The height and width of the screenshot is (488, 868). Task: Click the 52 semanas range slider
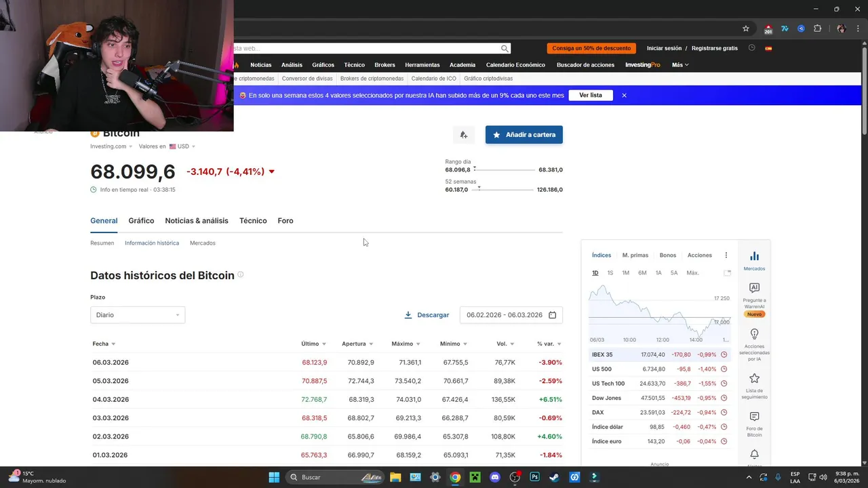point(504,189)
